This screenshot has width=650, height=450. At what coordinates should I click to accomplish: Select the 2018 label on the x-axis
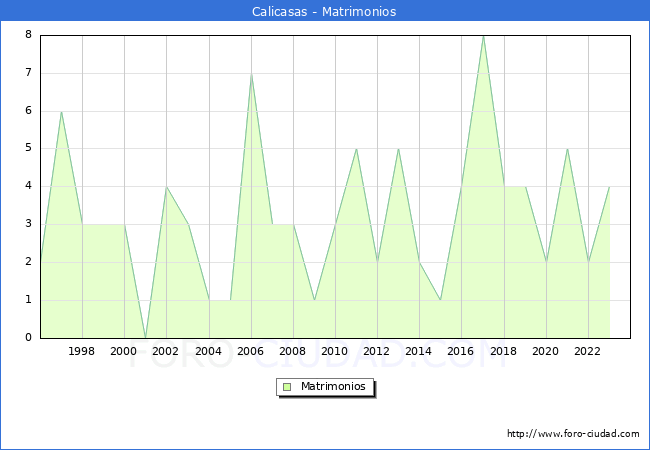(x=503, y=351)
